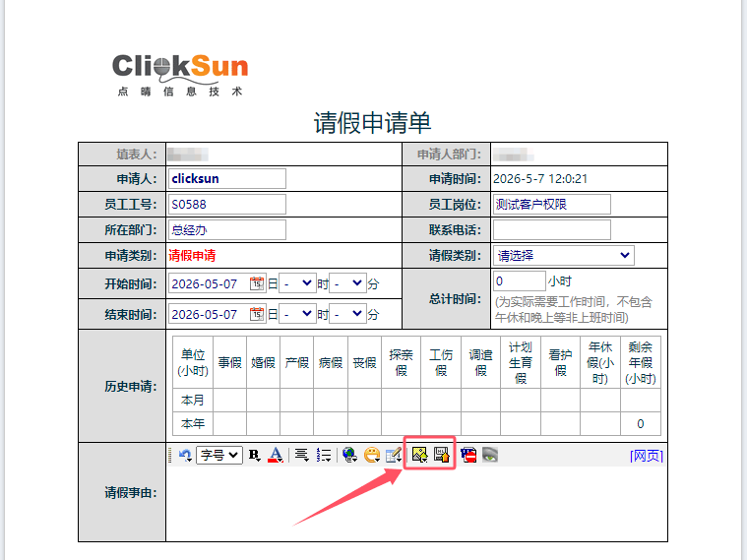Open the start date calendar picker
The image size is (747, 560).
click(257, 284)
